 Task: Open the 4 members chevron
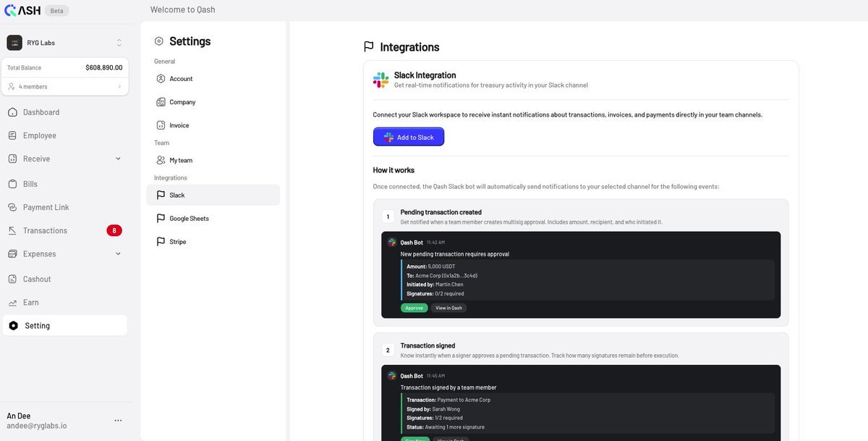coord(119,86)
